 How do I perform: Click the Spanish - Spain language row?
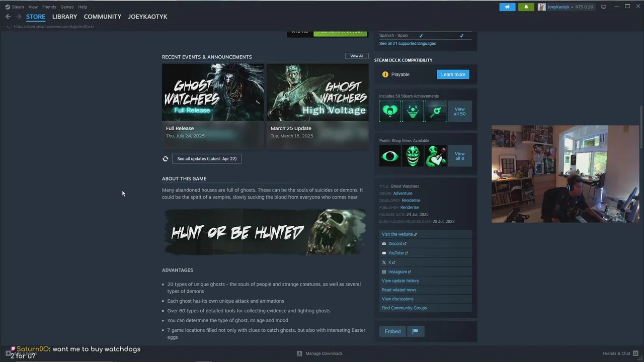425,36
